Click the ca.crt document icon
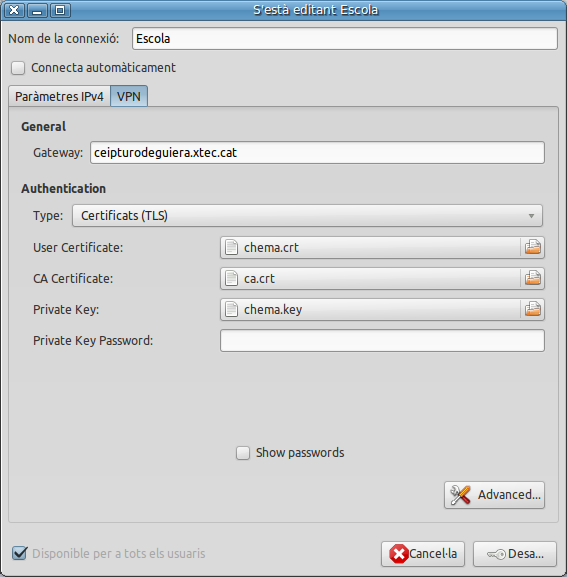The width and height of the screenshot is (567, 577). tap(231, 278)
